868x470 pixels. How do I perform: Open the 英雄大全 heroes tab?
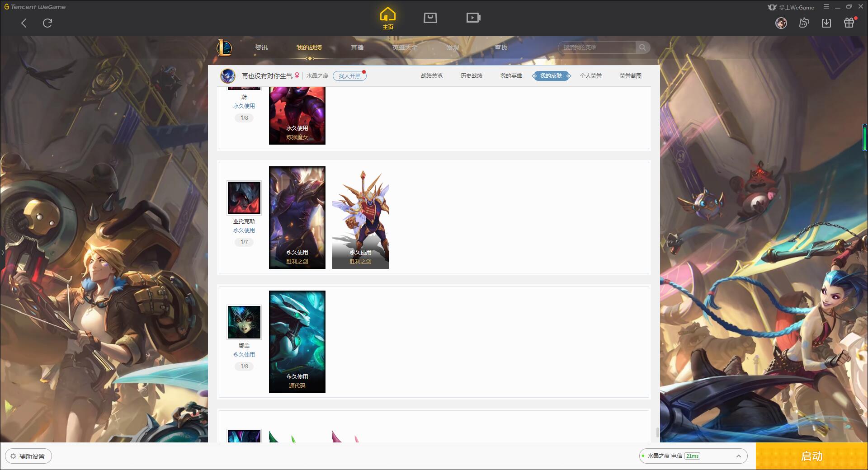tap(405, 47)
